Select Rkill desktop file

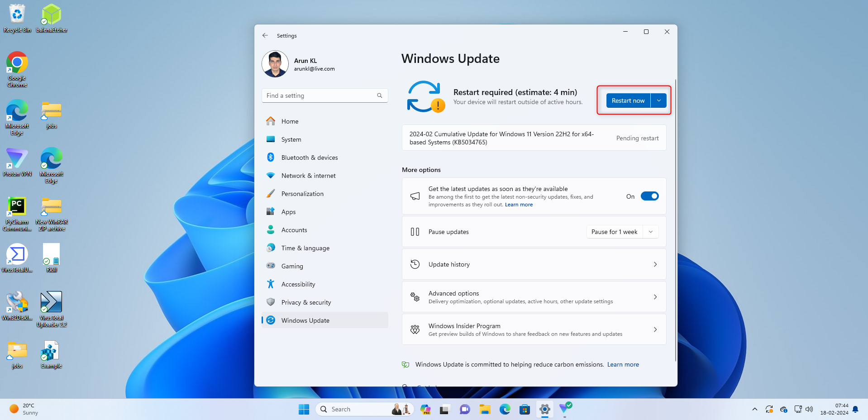[52, 258]
